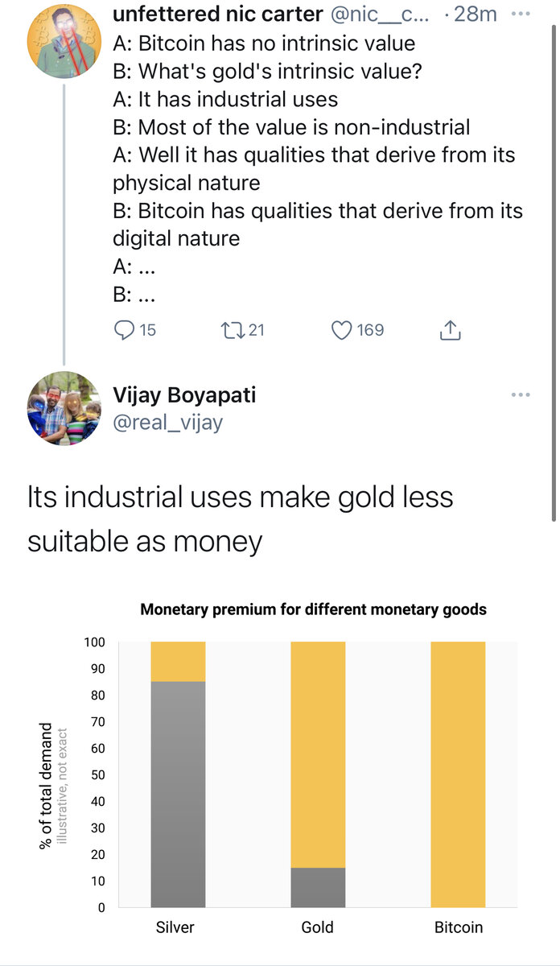560x966 pixels.
Task: Tap the share upload icon
Action: coord(450,330)
